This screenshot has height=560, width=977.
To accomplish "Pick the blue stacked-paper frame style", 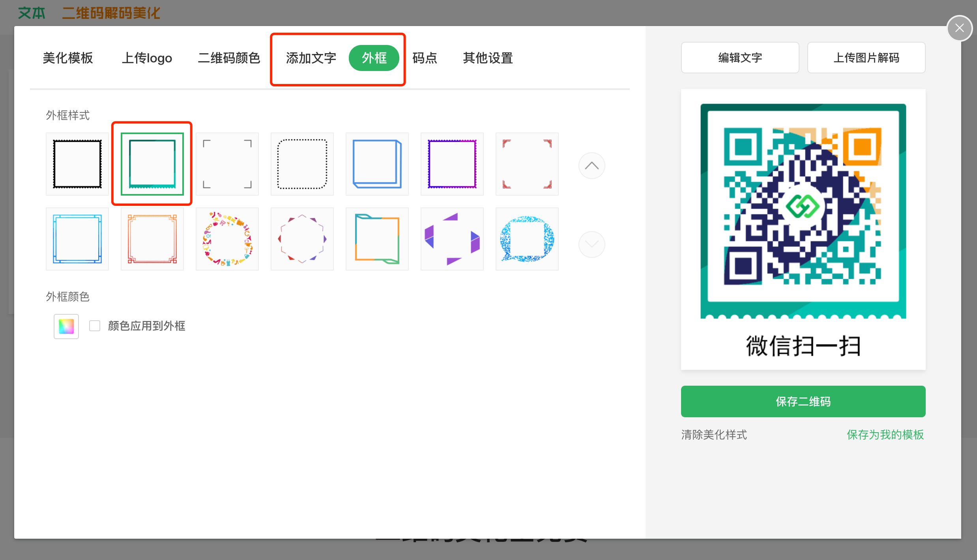I will [x=377, y=164].
